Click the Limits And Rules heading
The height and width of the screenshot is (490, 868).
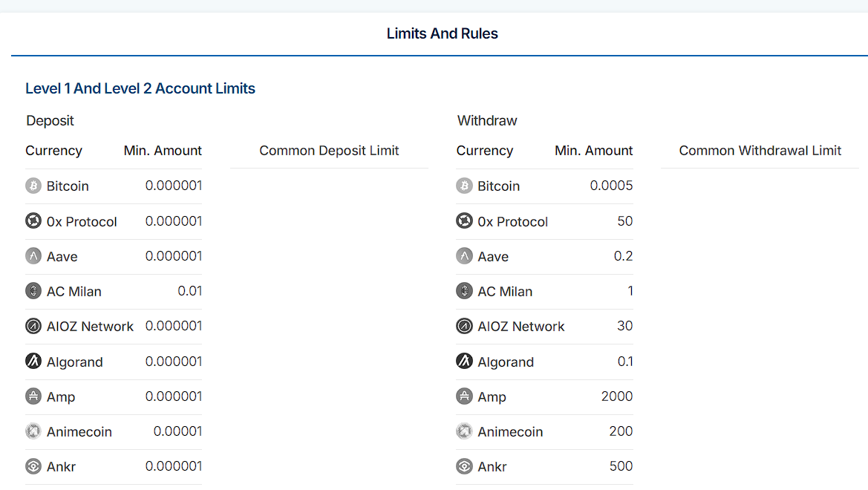(442, 33)
